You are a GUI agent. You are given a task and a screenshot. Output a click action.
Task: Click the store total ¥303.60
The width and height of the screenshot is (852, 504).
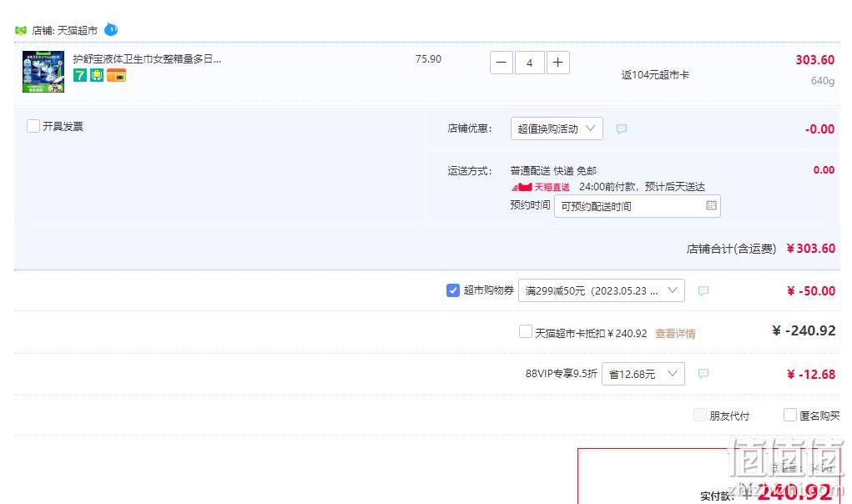pyautogui.click(x=811, y=248)
